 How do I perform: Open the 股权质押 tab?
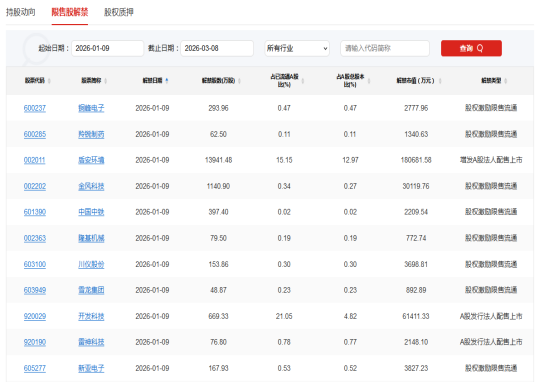pyautogui.click(x=119, y=12)
